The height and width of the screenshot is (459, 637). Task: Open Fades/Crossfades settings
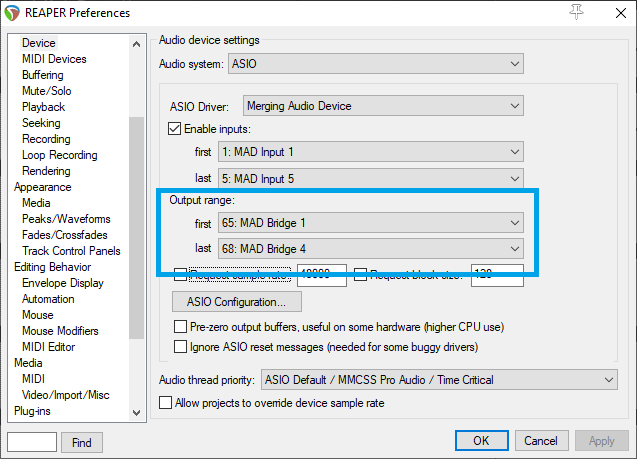65,235
